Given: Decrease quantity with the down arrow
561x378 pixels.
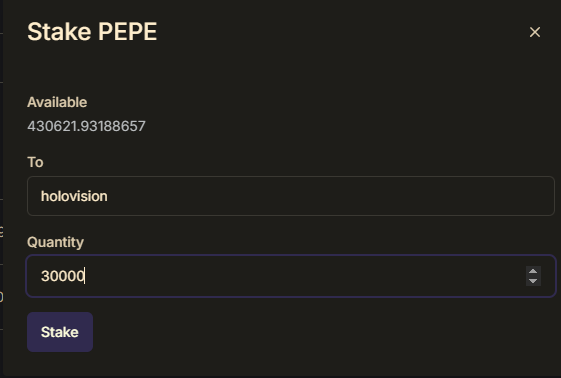Looking at the screenshot, I should [x=533, y=281].
